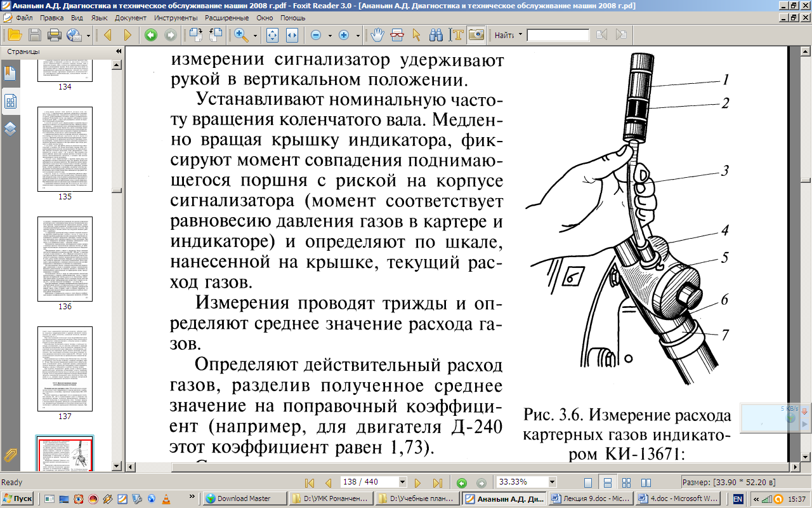Click the Пуск start button
Screen dimensions: 812x508
[18, 498]
